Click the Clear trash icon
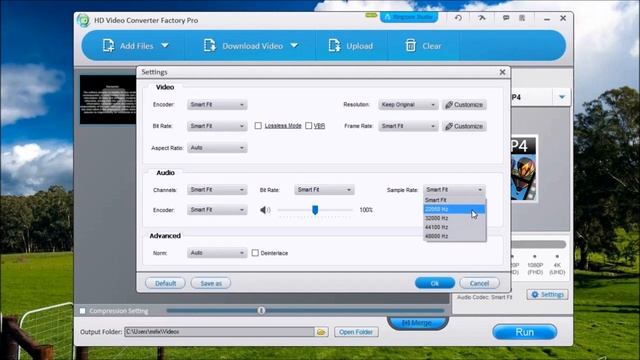The height and width of the screenshot is (360, 640). coord(411,46)
